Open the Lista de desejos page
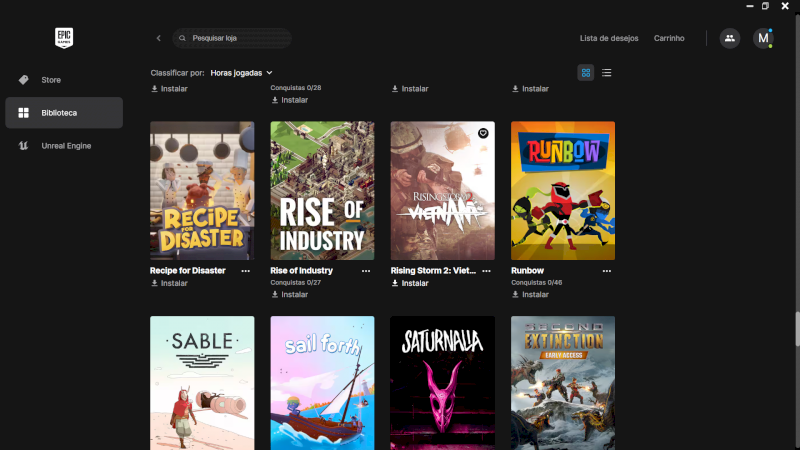The image size is (800, 450). point(608,38)
